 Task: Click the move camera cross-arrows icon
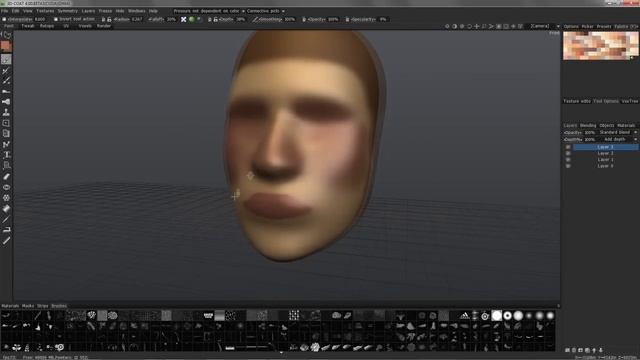click(x=476, y=26)
